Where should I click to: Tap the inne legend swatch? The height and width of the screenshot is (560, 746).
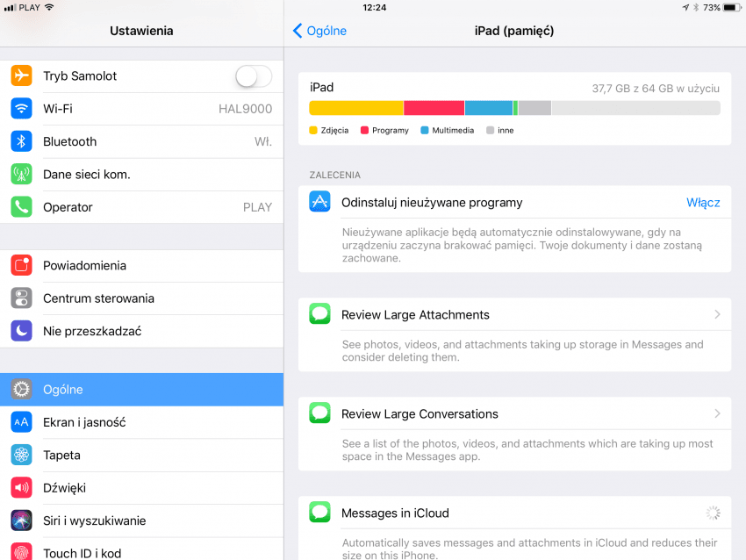[x=490, y=131]
